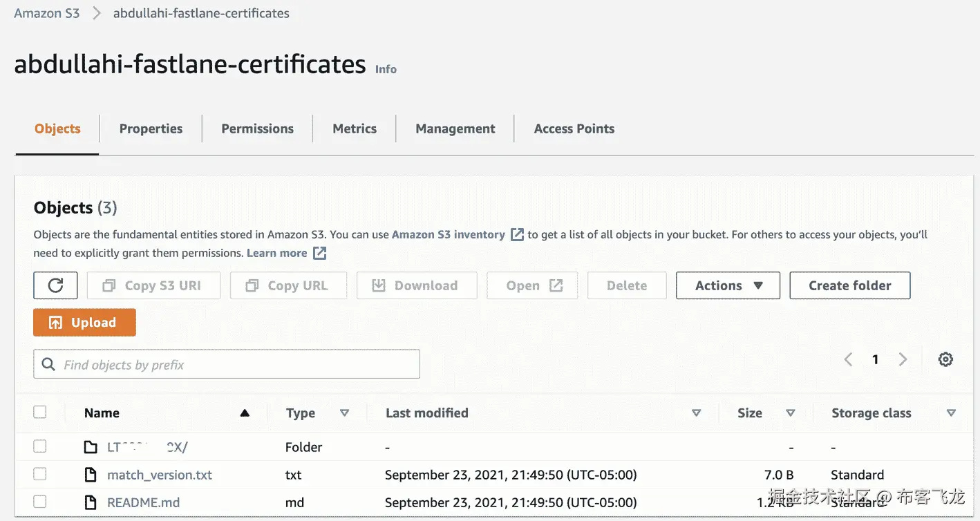The height and width of the screenshot is (521, 980).
Task: Sort objects by Type column arrow
Action: click(344, 413)
